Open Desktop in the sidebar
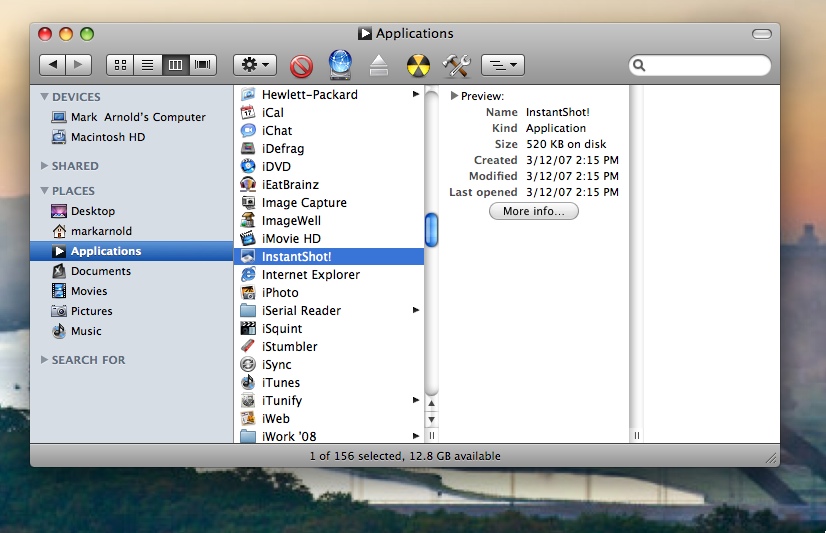 (131, 211)
